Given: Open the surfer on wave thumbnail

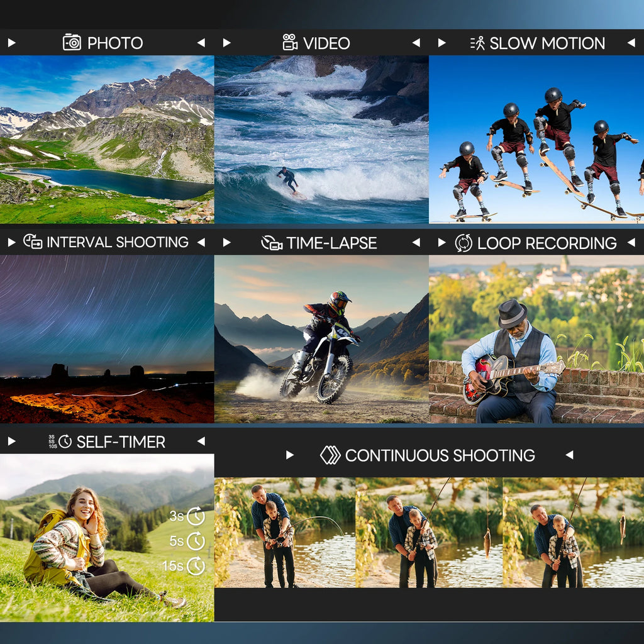Looking at the screenshot, I should (321, 140).
